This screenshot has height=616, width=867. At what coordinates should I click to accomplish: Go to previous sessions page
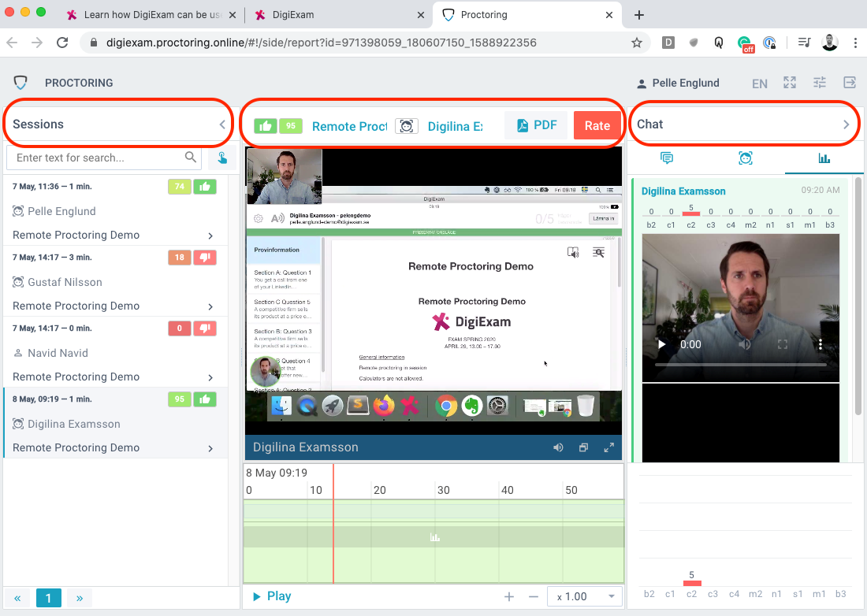click(x=17, y=598)
